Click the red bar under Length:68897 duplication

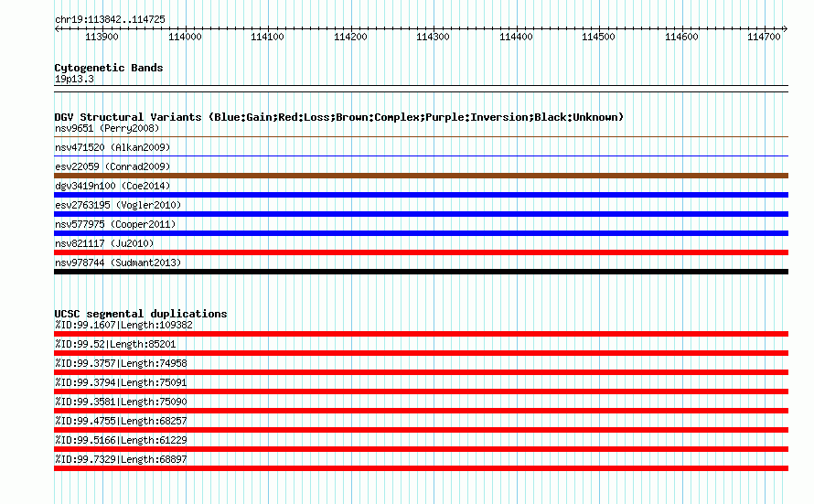[421, 468]
